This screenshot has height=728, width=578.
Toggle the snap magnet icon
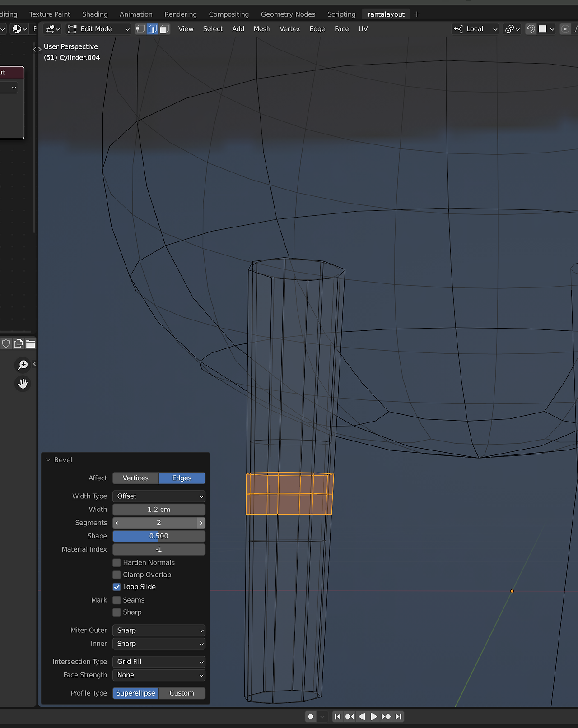(x=531, y=29)
